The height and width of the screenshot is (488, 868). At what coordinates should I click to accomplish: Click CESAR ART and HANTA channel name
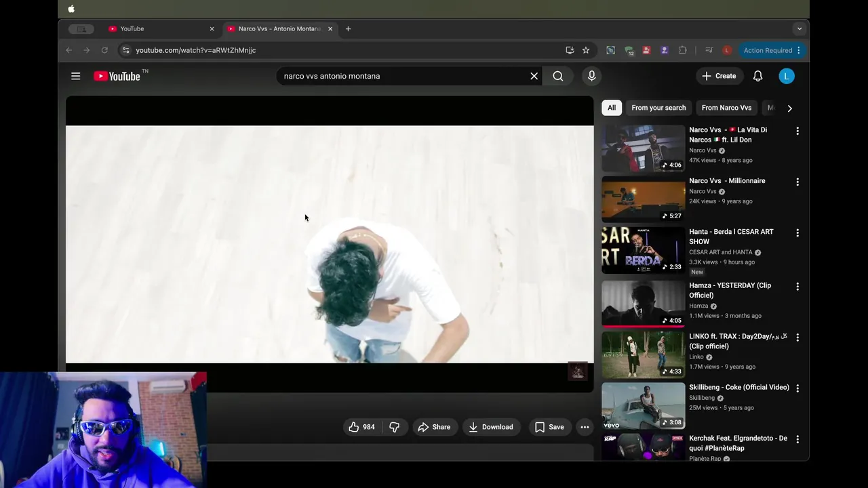721,252
